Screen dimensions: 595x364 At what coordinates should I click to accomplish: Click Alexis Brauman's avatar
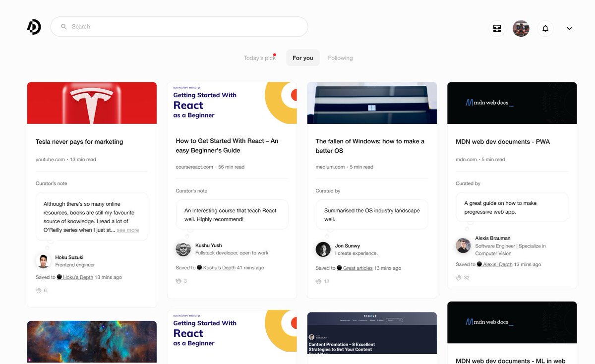coord(463,245)
